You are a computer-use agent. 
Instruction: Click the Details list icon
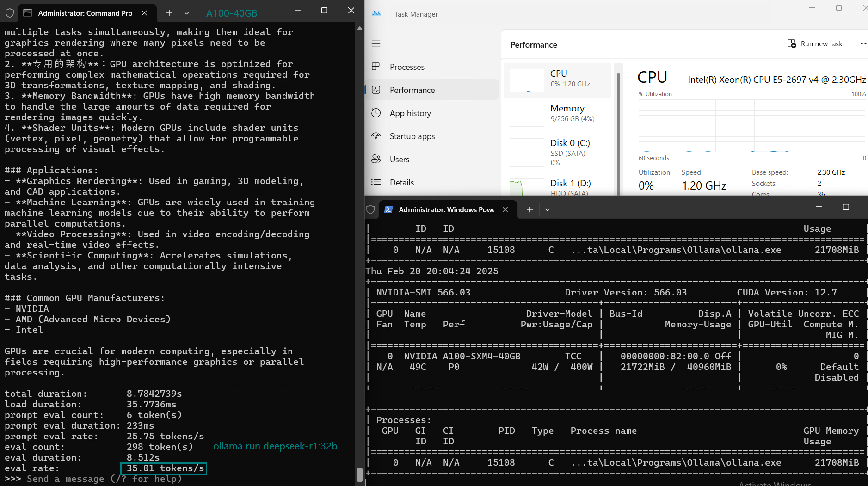click(x=376, y=182)
